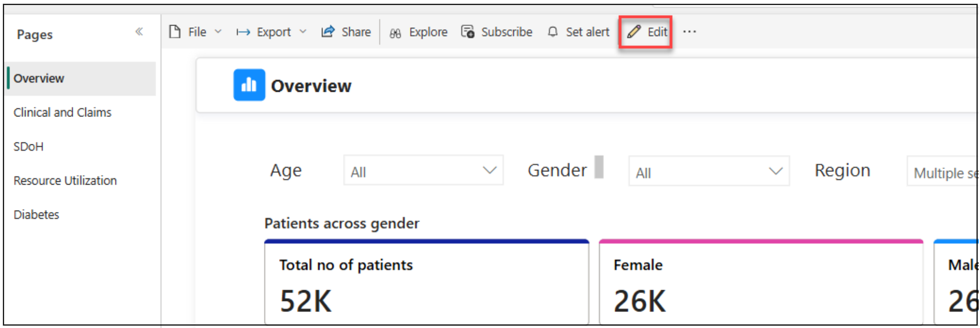Click the Share icon in toolbar

point(328,32)
